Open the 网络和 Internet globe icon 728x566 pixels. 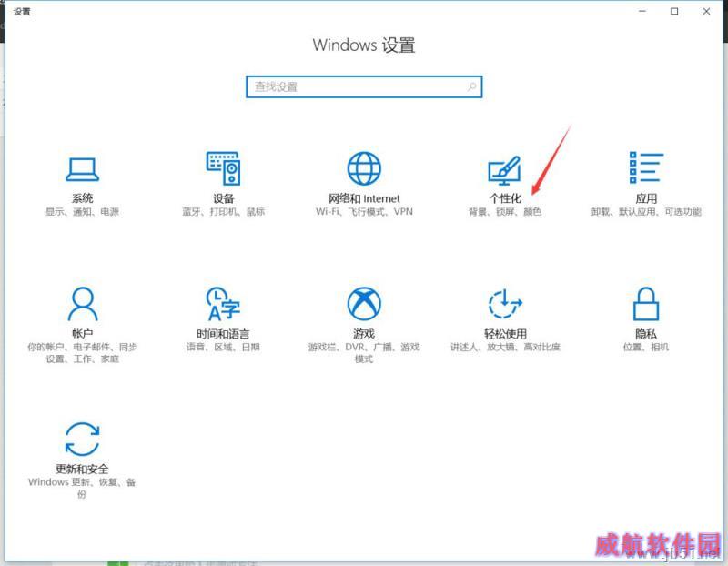[x=364, y=168]
